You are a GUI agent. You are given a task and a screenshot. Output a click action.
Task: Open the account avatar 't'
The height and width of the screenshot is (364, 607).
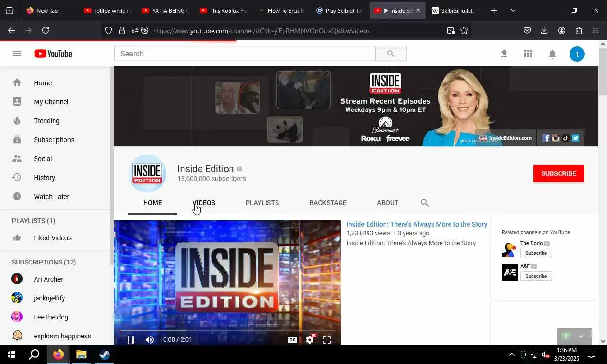tap(577, 54)
